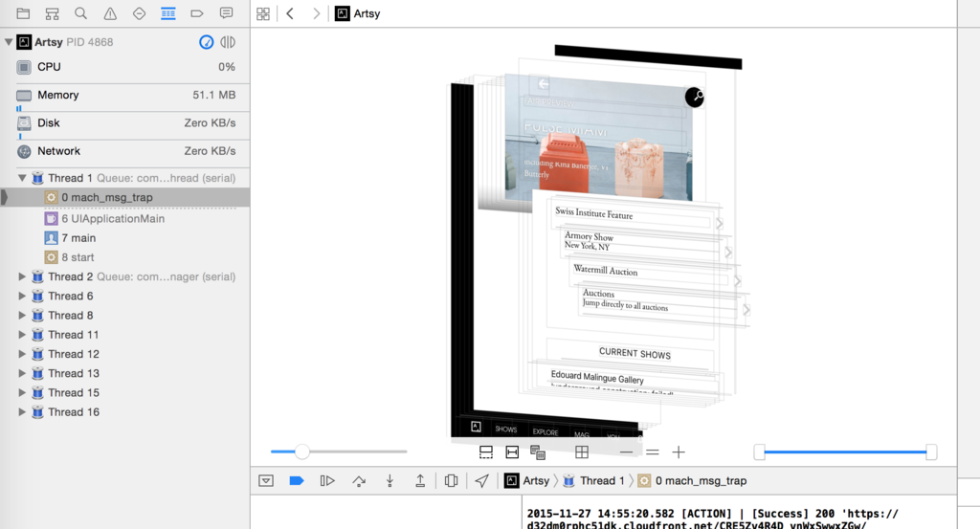The width and height of the screenshot is (980, 529).
Task: Collapse the Artsy process disclosure triangle
Action: tap(8, 42)
